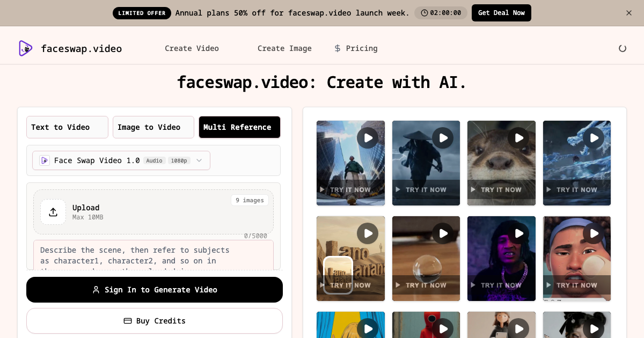Open the Create Video menu

(x=192, y=48)
